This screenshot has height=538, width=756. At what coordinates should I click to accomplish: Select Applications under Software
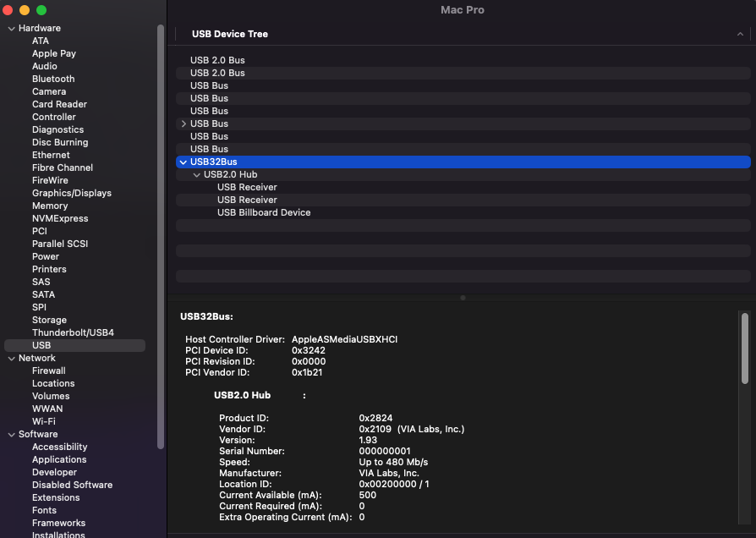(x=59, y=459)
